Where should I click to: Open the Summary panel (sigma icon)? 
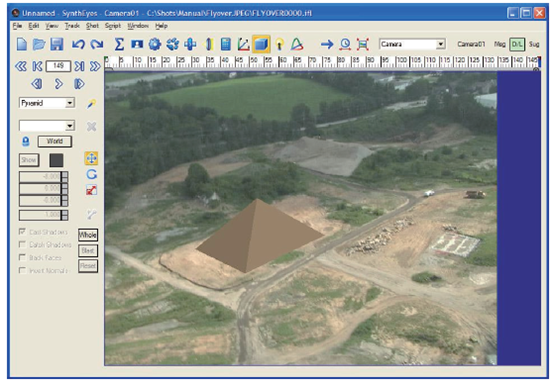pos(119,45)
